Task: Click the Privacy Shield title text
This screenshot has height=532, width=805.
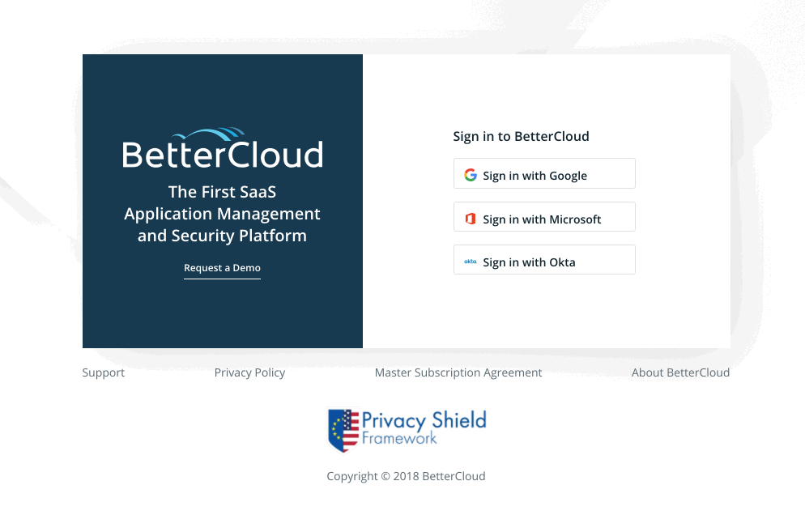Action: pos(424,420)
